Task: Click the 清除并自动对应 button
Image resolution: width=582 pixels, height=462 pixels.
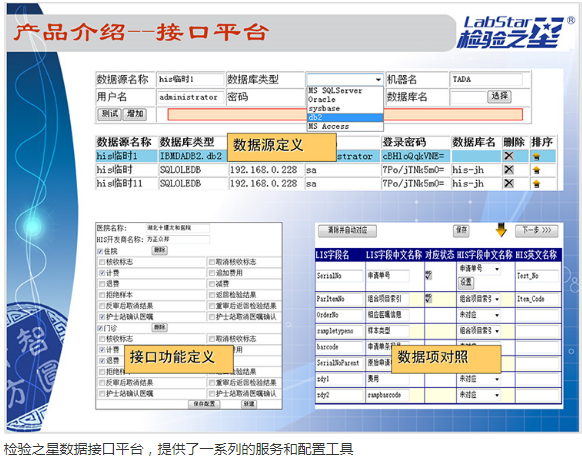Action: click(x=347, y=231)
